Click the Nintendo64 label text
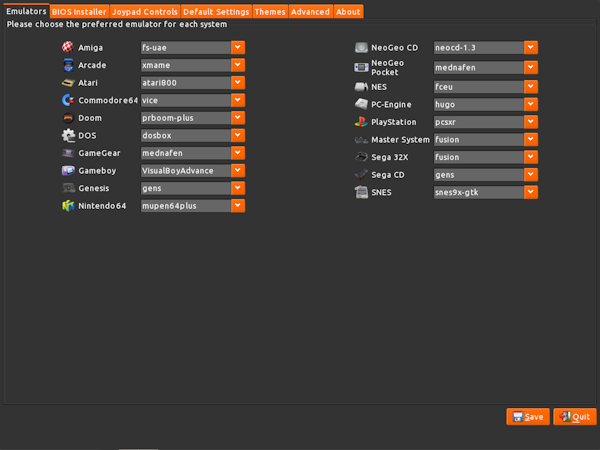This screenshot has width=600, height=450. (102, 206)
